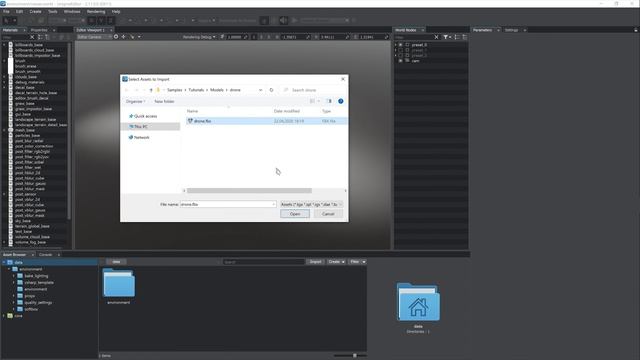
Task: Adjust the Asset Browser thumbnail size slider
Action: (x=355, y=356)
